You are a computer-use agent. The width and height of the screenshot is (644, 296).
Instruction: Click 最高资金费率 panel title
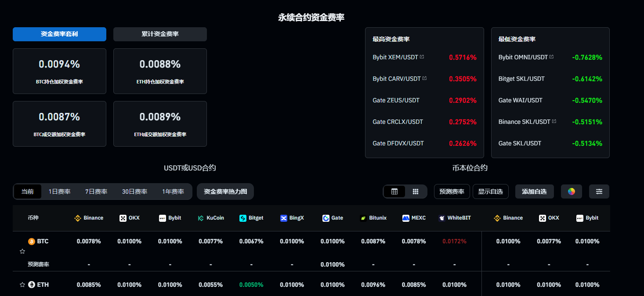pos(391,39)
